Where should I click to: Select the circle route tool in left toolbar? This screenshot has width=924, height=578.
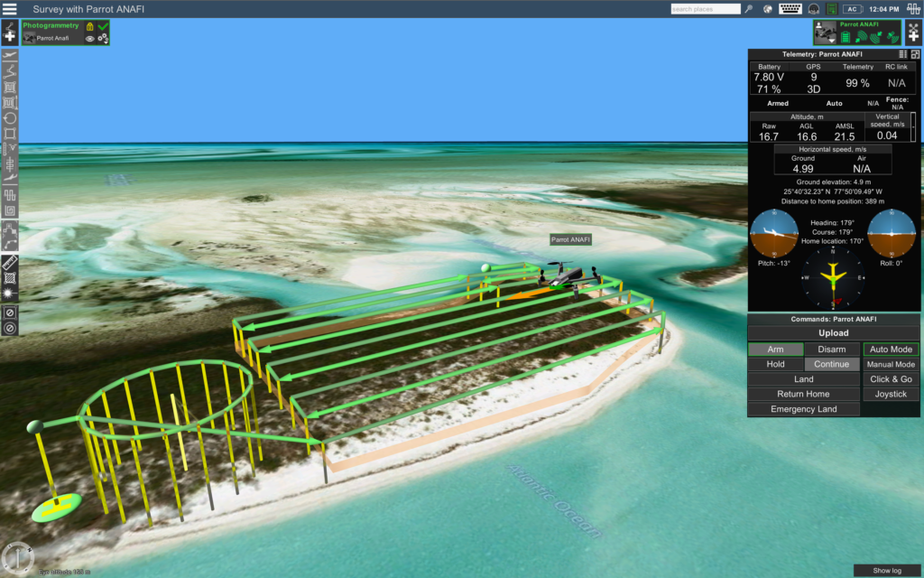click(11, 114)
